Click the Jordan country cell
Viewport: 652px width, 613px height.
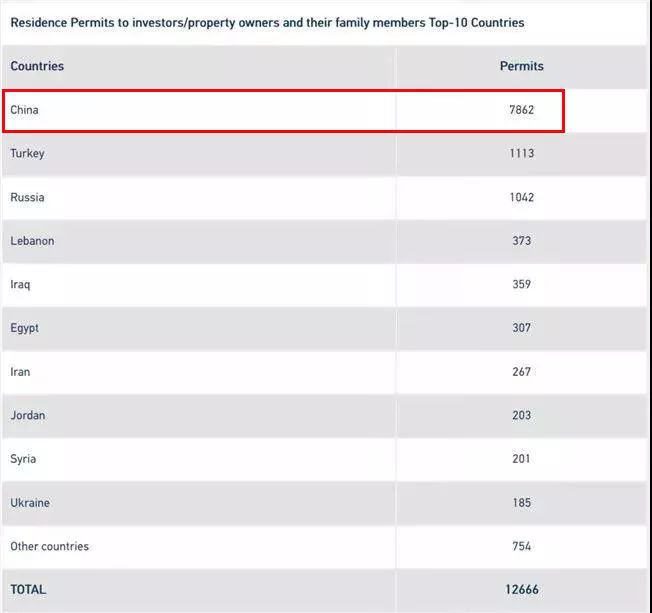pos(27,415)
